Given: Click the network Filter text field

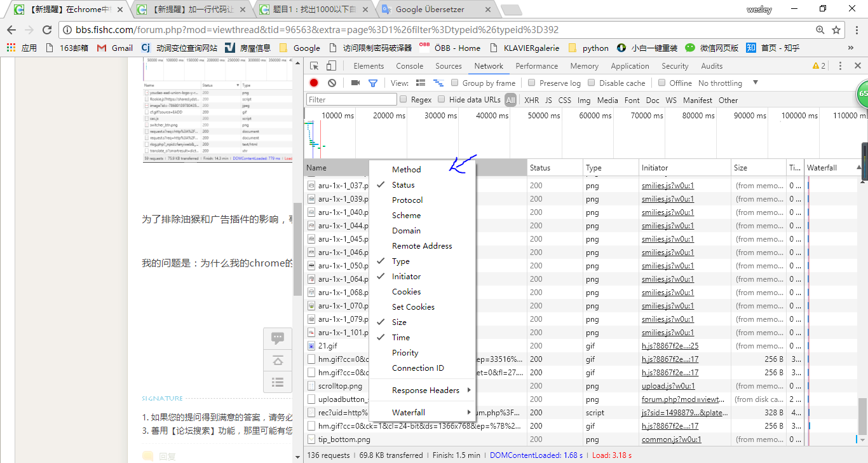Looking at the screenshot, I should 351,100.
